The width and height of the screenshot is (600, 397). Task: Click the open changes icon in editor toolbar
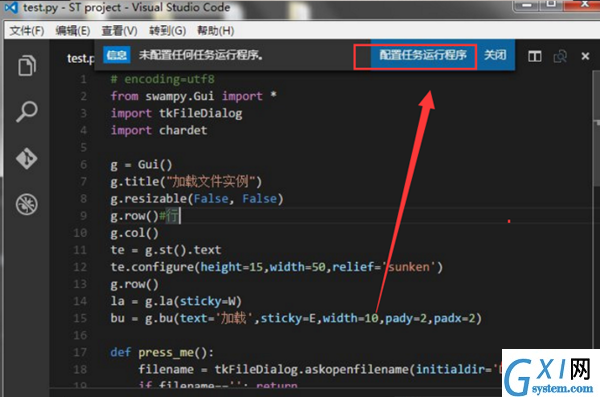(560, 56)
